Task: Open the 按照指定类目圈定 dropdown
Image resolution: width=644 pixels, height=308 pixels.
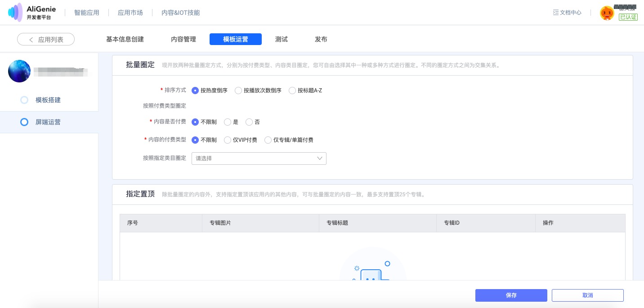Action: 259,159
